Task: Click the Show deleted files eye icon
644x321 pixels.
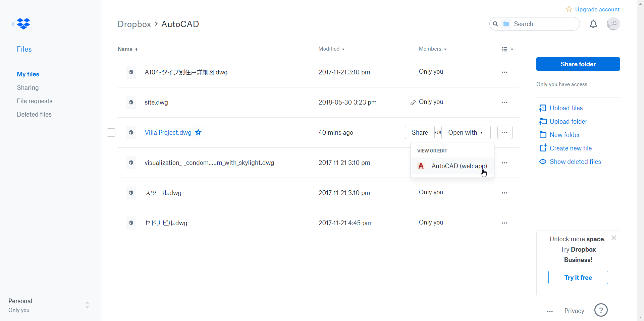Action: pyautogui.click(x=543, y=162)
